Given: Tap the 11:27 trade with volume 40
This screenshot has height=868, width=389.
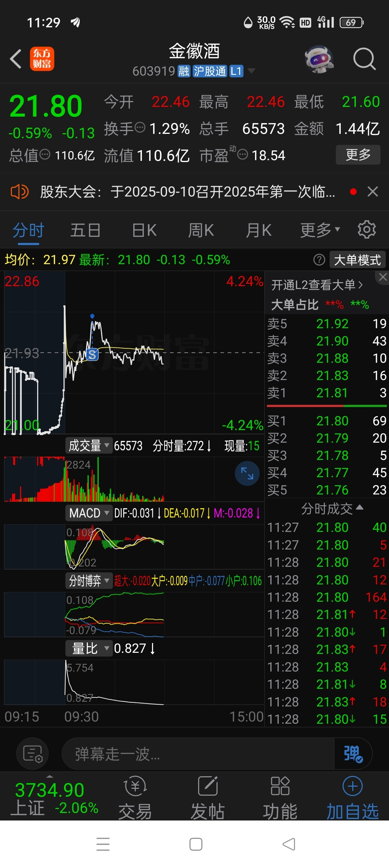Looking at the screenshot, I should 327,527.
